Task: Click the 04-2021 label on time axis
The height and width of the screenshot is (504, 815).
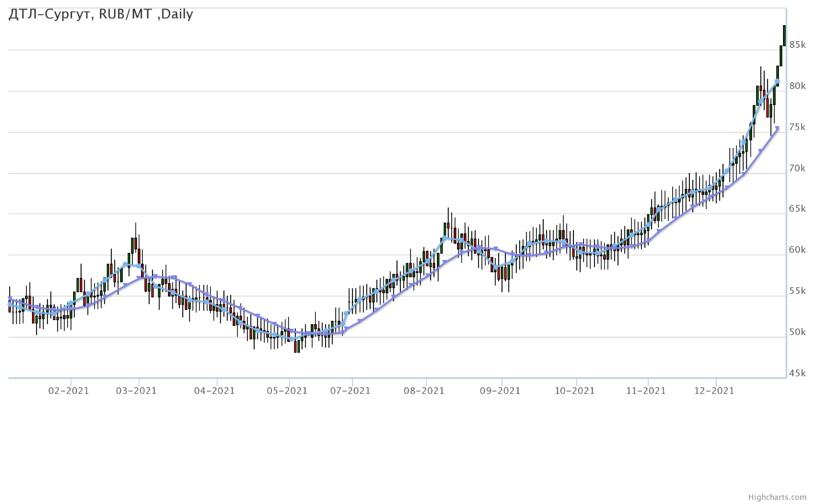Action: pos(215,391)
